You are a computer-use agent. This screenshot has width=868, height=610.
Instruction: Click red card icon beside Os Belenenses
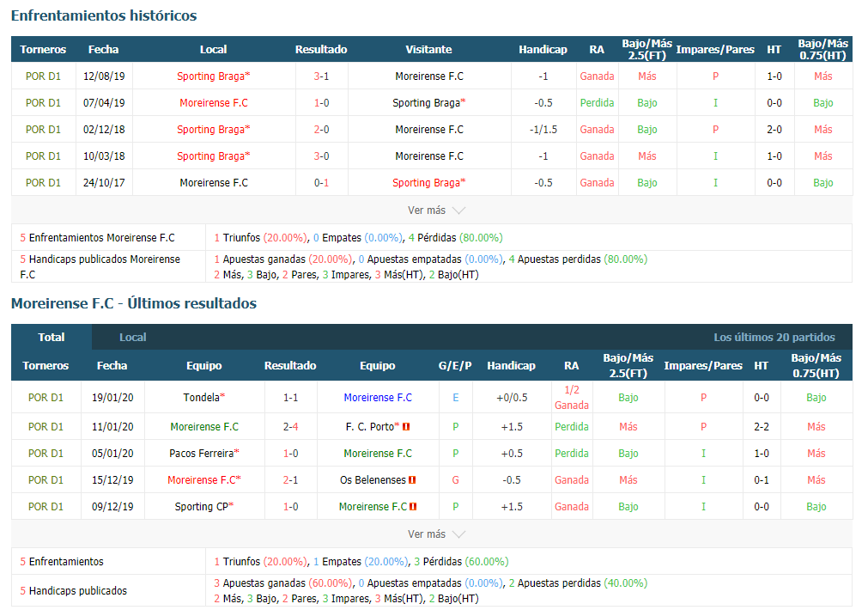(412, 479)
